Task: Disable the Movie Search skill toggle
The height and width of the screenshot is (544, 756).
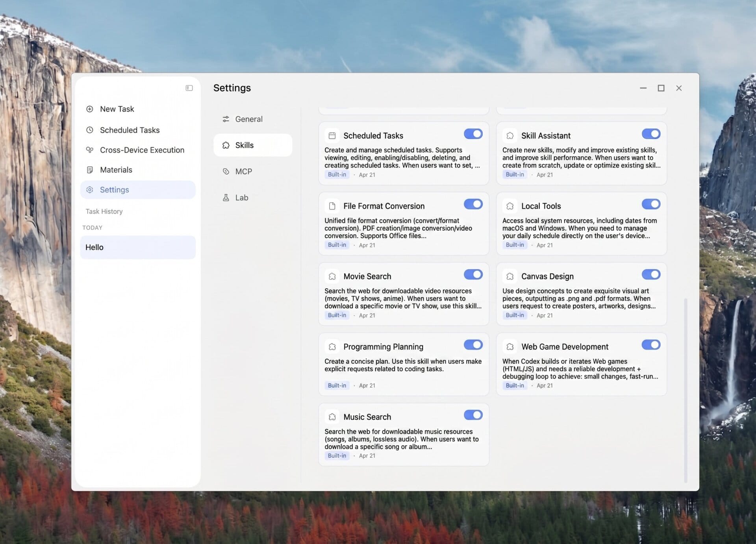Action: coord(473,274)
